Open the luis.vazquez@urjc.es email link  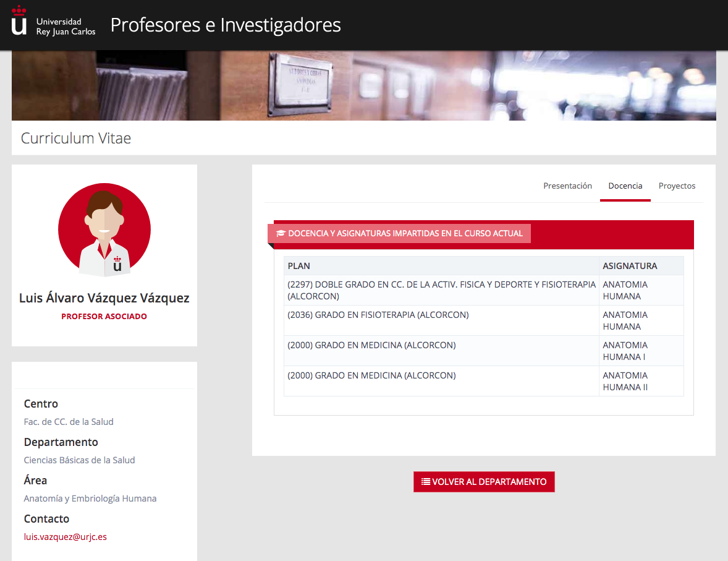coord(66,537)
